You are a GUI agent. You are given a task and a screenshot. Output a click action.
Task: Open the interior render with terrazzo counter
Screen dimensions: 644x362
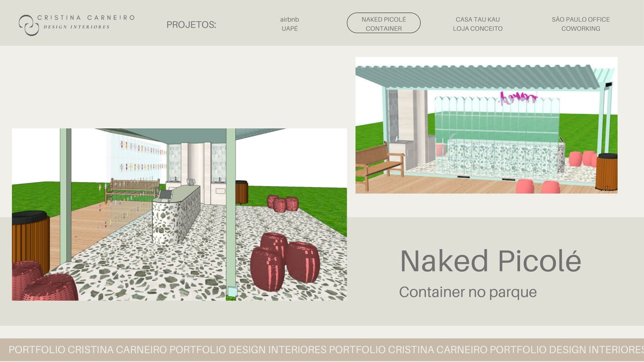pos(179,215)
